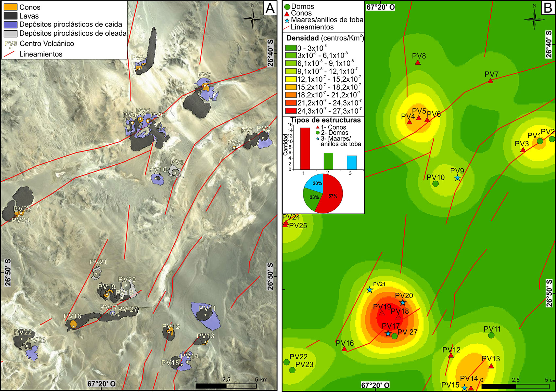
Task: Select the purple Depósitos piroclásticos de caida swatch
Action: pyautogui.click(x=10, y=24)
